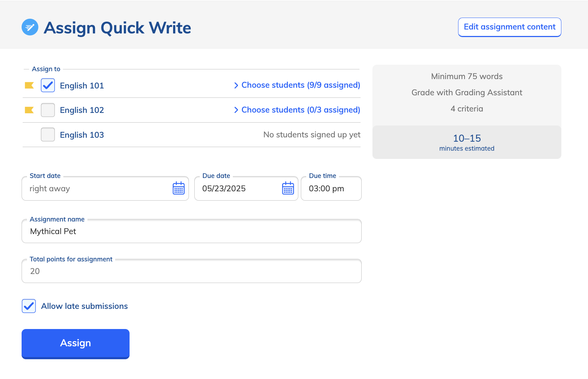Expand the chevron before English 102 students

point(236,110)
